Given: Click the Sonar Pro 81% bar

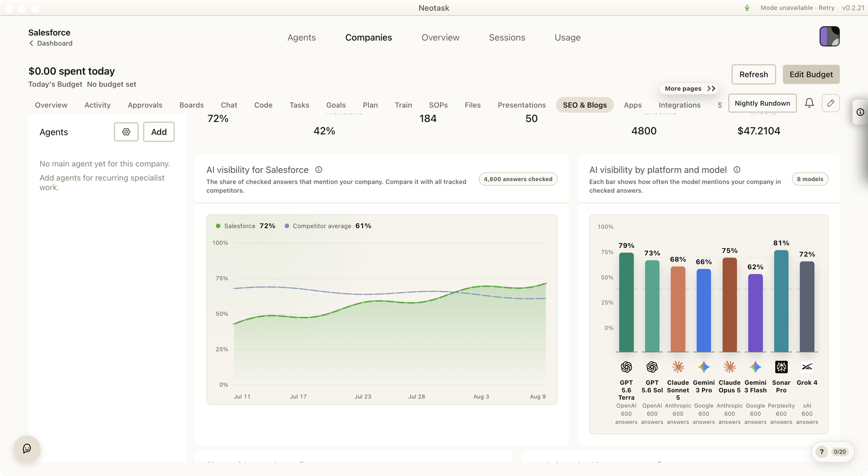Looking at the screenshot, I should pyautogui.click(x=781, y=301).
